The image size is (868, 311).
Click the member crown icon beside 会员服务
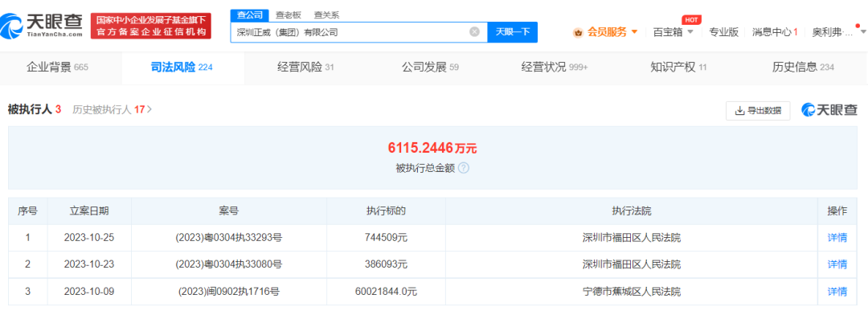tap(579, 32)
